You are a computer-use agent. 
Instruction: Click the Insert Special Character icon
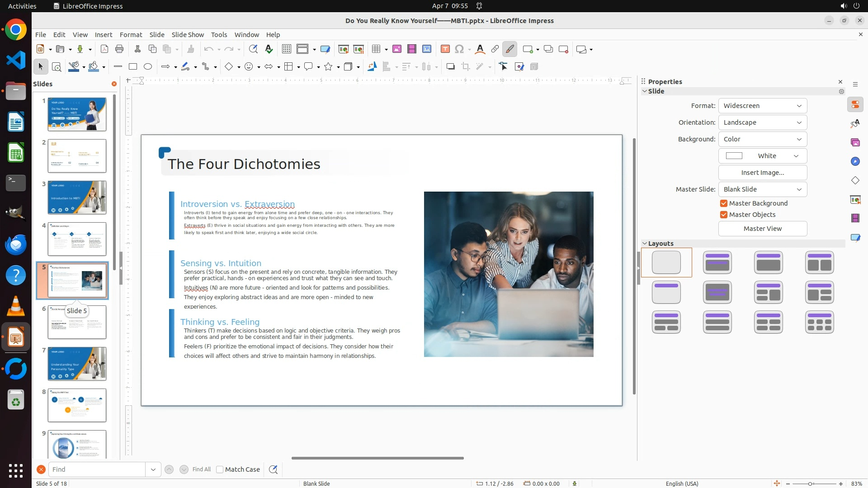459,49
